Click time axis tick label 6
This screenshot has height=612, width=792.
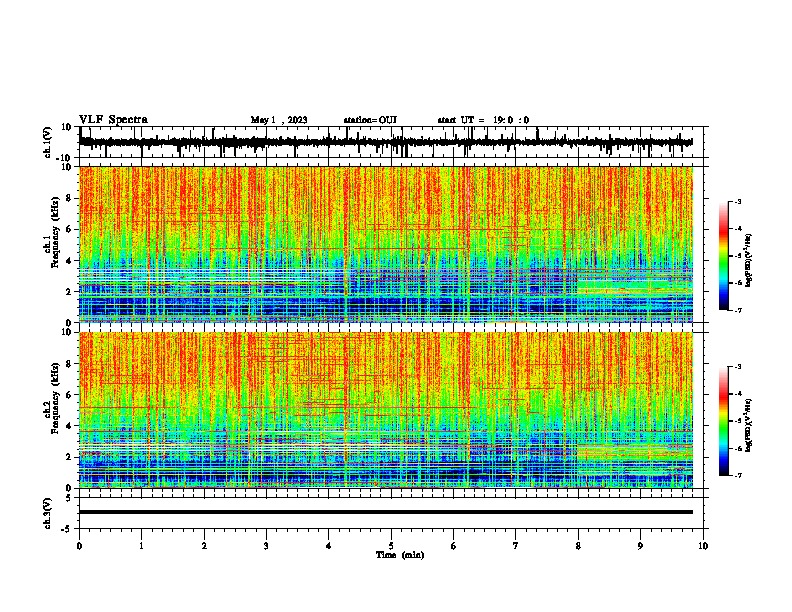coord(454,546)
